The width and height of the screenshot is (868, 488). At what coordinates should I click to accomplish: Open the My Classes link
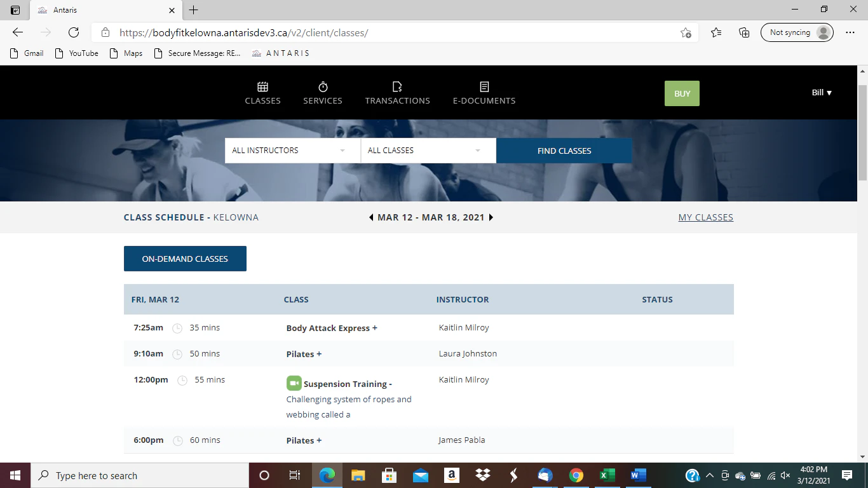click(705, 217)
